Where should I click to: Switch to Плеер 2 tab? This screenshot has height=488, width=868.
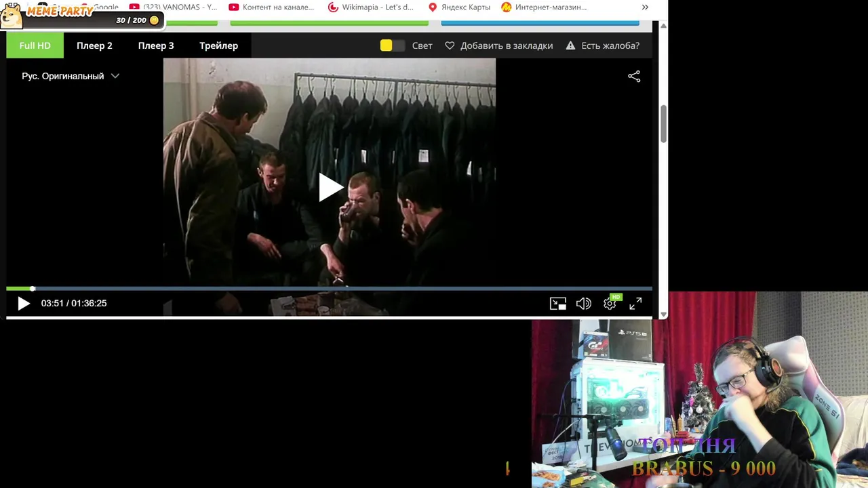[x=94, y=45]
